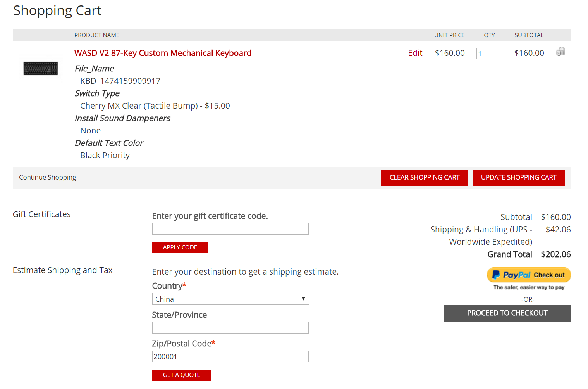
Task: Select the Estimate Shipping and Tax heading
Action: [x=63, y=270]
